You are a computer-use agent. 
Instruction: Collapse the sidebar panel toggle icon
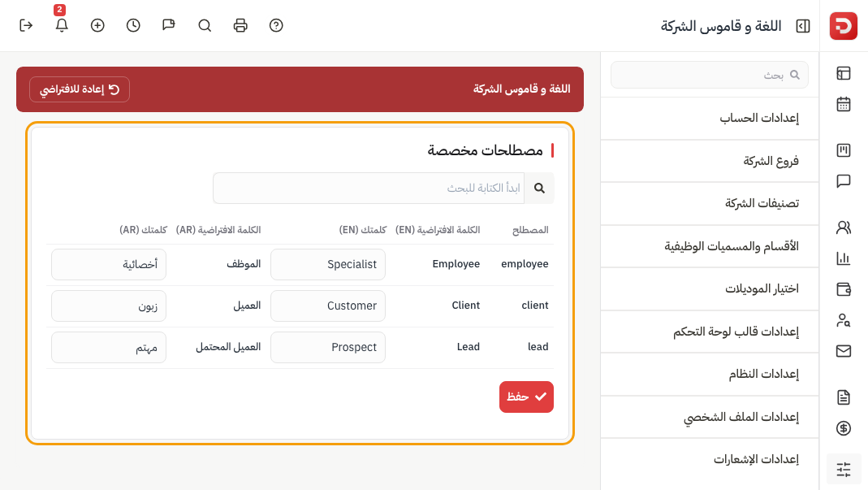(x=803, y=26)
